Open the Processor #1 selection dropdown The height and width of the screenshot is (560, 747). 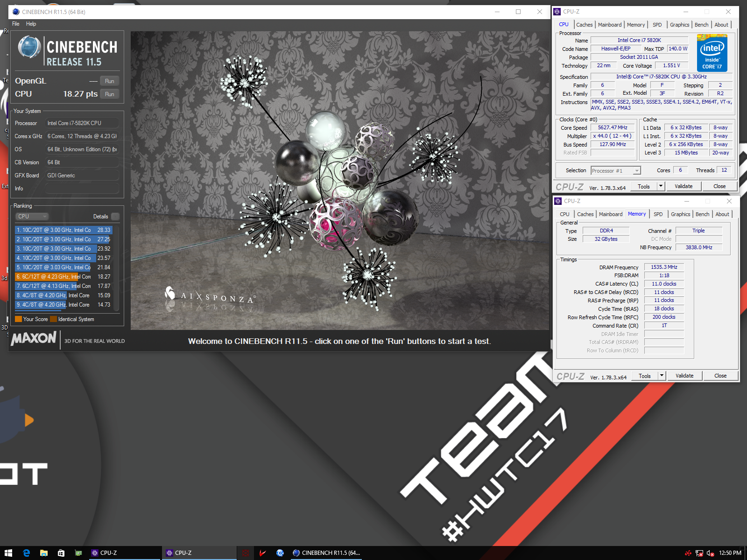(616, 171)
